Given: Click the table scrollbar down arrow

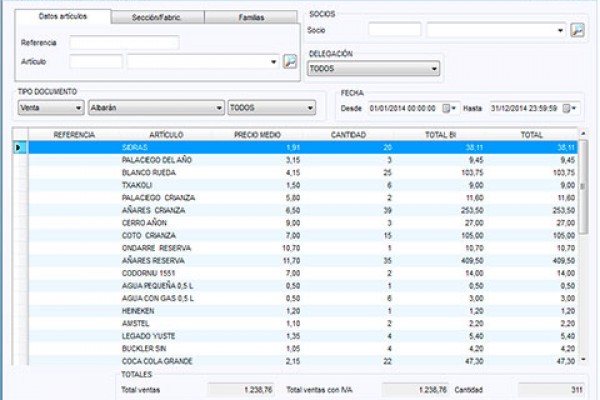Looking at the screenshot, I should (x=583, y=359).
